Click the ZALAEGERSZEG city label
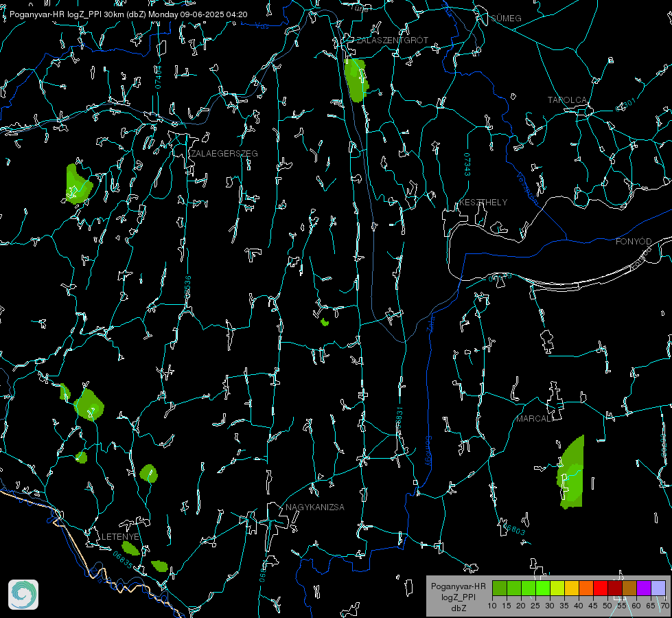672x618 pixels. 224,154
